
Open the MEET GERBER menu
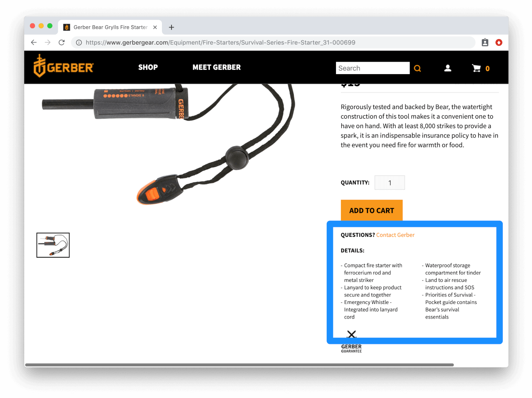point(216,67)
